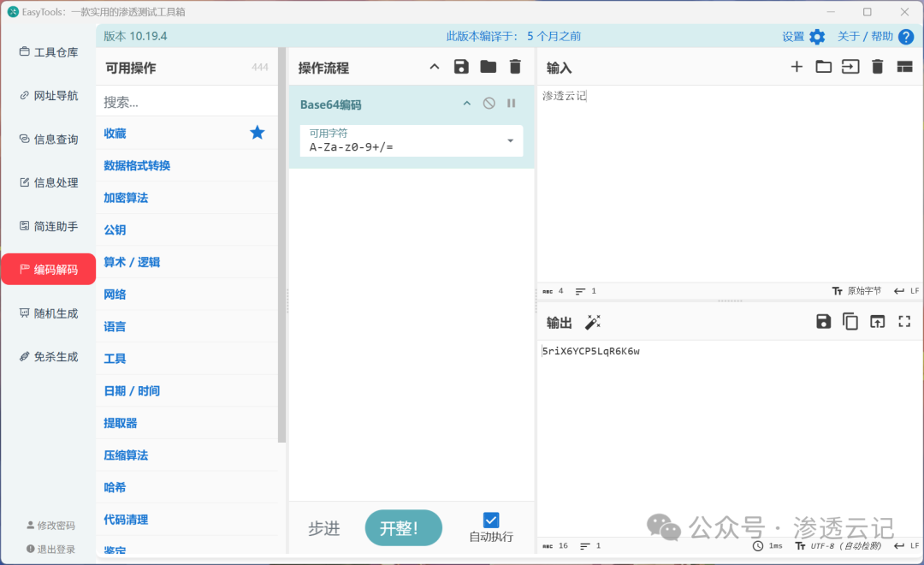Click in the operations 搜索 field

pos(187,101)
